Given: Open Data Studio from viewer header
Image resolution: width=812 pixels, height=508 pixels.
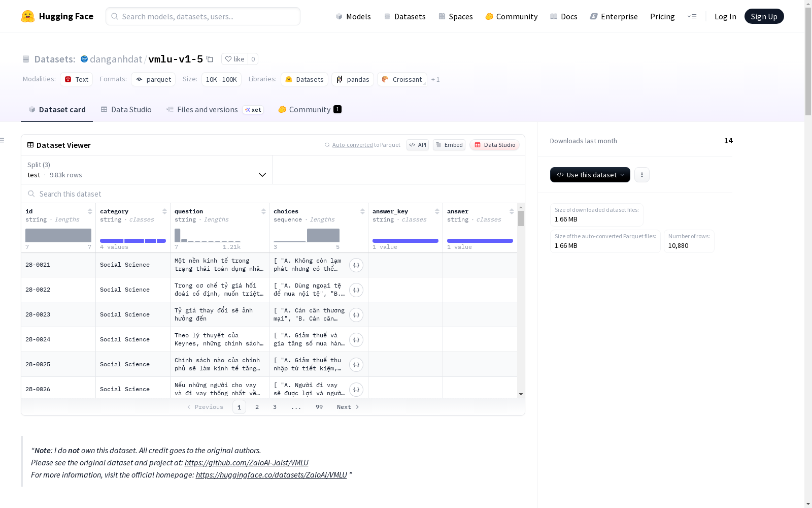Looking at the screenshot, I should click(494, 145).
